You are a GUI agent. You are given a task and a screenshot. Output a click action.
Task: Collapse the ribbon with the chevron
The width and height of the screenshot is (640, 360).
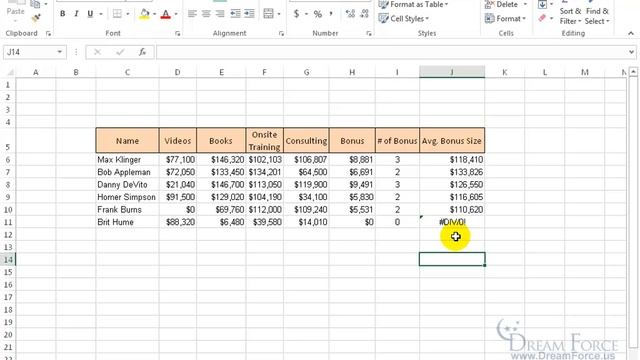click(631, 33)
